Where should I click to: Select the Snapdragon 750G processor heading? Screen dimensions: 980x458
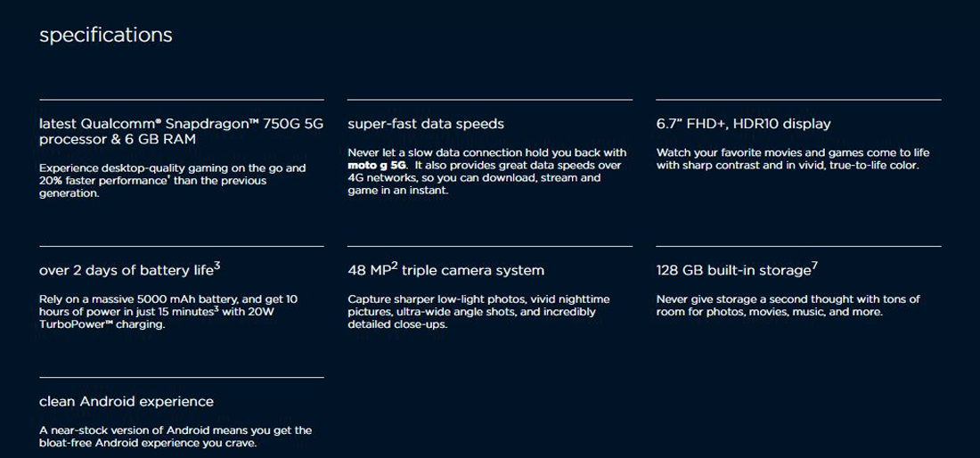tap(181, 131)
